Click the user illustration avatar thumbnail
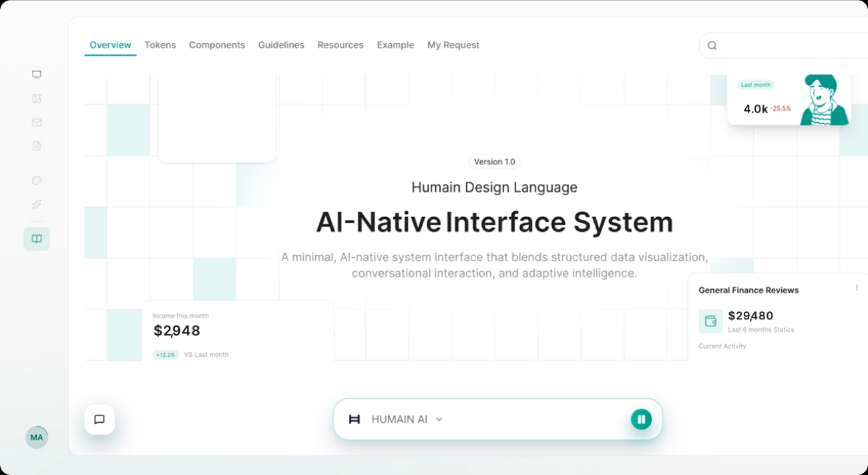Viewport: 868px width, 475px height. coord(825,100)
